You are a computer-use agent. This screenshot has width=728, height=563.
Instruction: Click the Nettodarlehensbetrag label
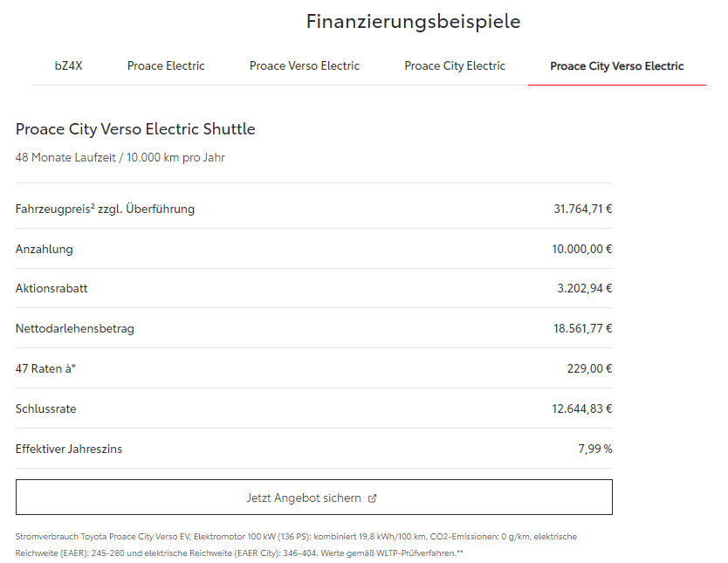tap(75, 329)
